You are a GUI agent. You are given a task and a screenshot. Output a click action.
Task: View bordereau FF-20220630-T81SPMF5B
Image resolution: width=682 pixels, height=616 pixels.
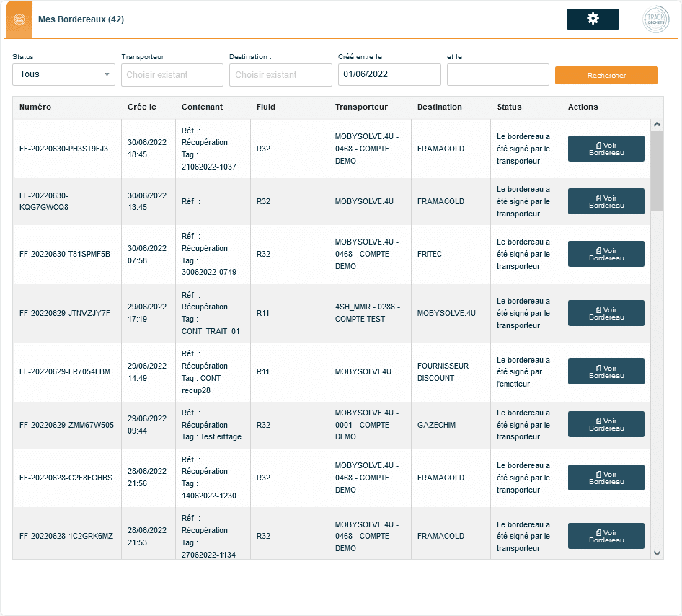(x=606, y=254)
